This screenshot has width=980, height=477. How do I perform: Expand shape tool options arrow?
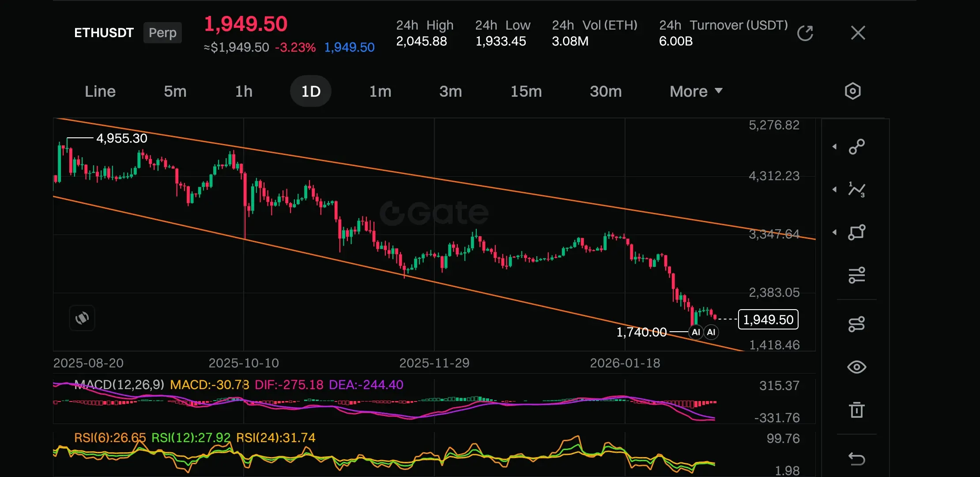pos(834,232)
